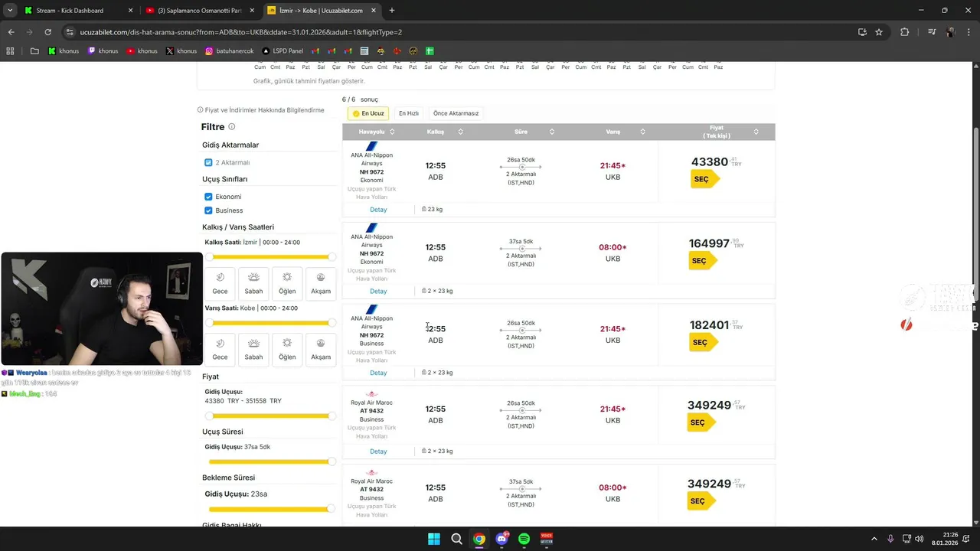Open the X khonus bookmark

tap(181, 51)
